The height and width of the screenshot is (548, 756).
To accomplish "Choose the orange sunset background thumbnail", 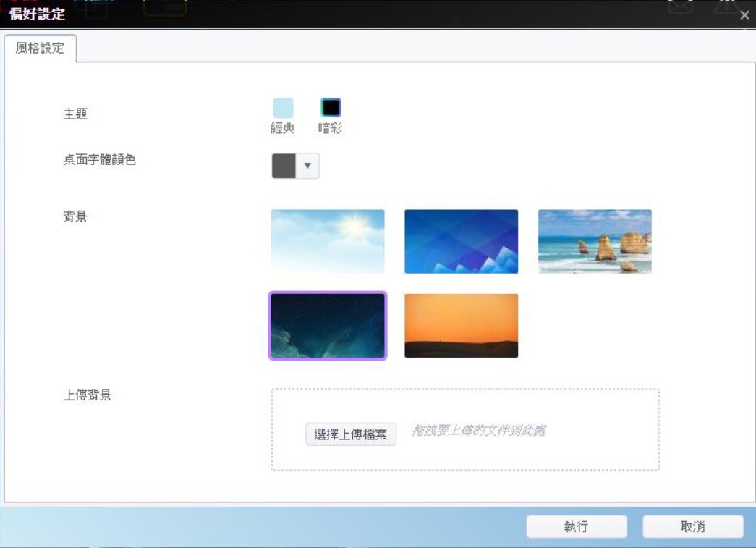I will point(462,326).
